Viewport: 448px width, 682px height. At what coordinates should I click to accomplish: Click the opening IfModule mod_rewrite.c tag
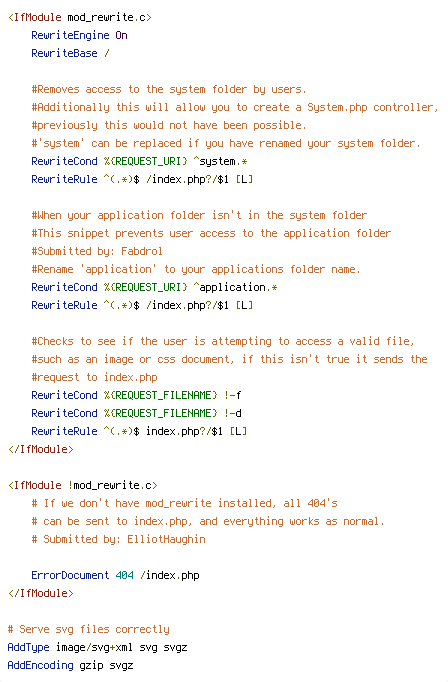(x=80, y=17)
